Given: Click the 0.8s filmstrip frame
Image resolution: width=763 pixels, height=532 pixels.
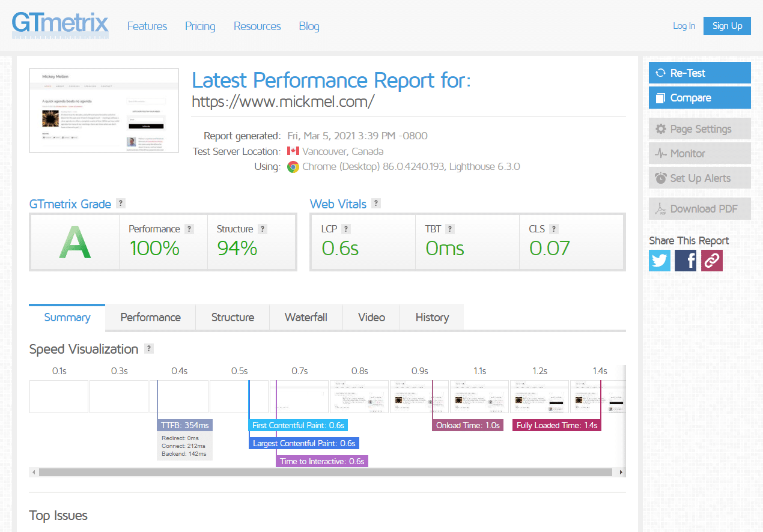Looking at the screenshot, I should [359, 396].
